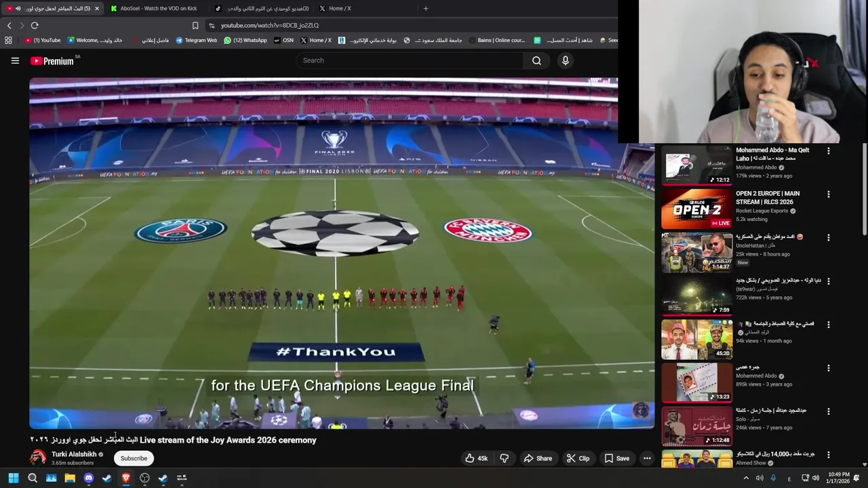Open options for OPEN 2 EUROPE RLCS video

click(828, 195)
